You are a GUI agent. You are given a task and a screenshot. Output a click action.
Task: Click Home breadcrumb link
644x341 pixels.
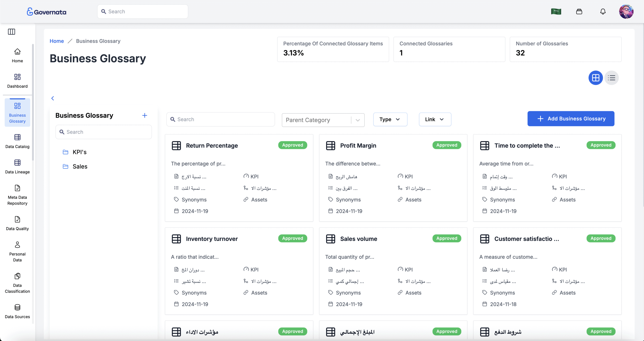click(57, 41)
